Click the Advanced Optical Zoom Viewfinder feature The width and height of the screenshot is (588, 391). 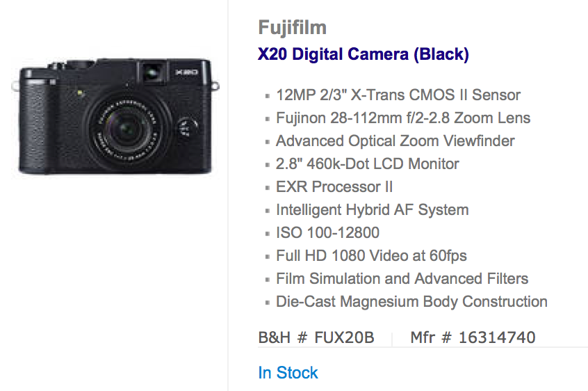(x=395, y=141)
